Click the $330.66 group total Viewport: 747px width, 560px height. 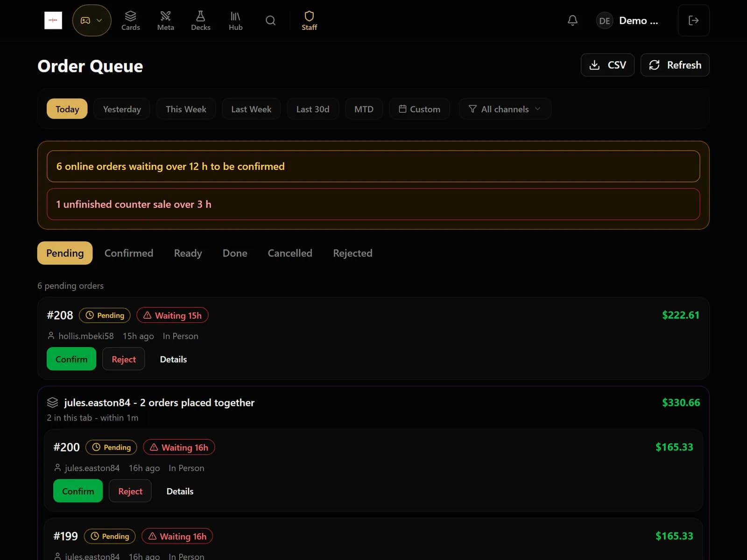pos(681,402)
